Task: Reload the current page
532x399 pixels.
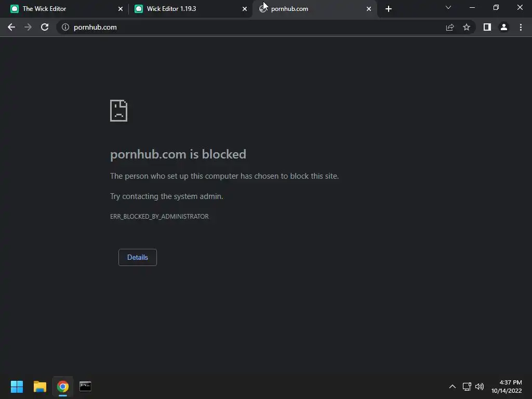Action: click(45, 27)
